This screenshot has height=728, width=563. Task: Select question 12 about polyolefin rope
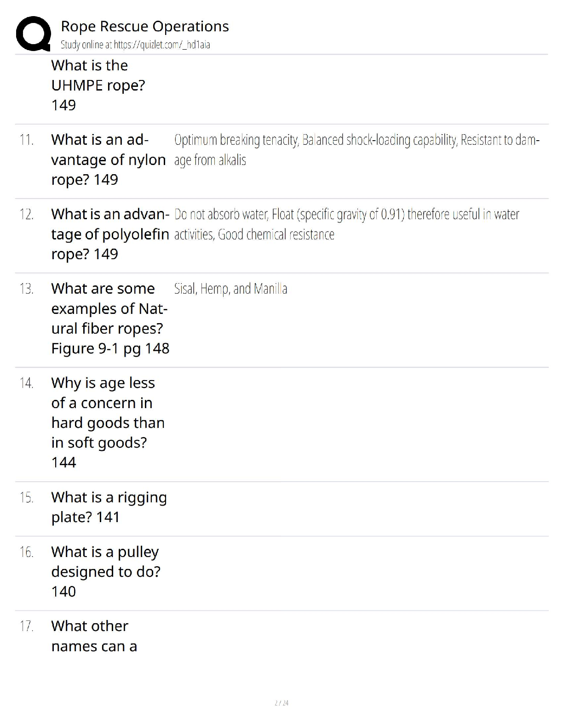point(110,234)
